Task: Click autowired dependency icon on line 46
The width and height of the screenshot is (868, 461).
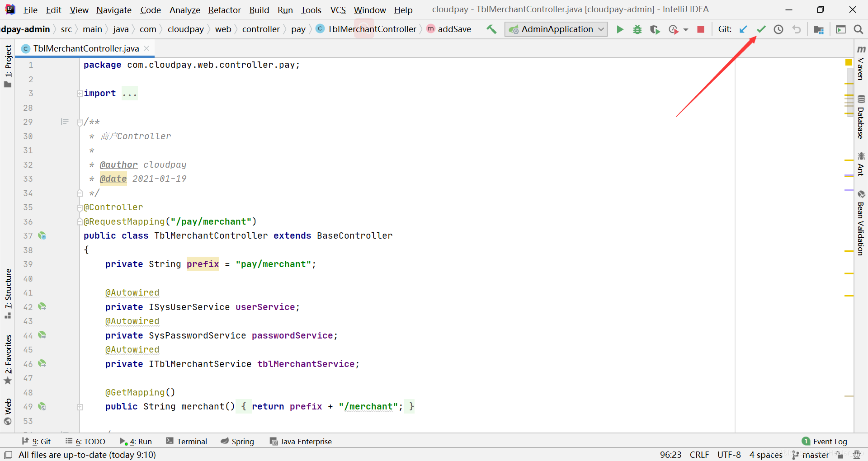Action: click(42, 363)
